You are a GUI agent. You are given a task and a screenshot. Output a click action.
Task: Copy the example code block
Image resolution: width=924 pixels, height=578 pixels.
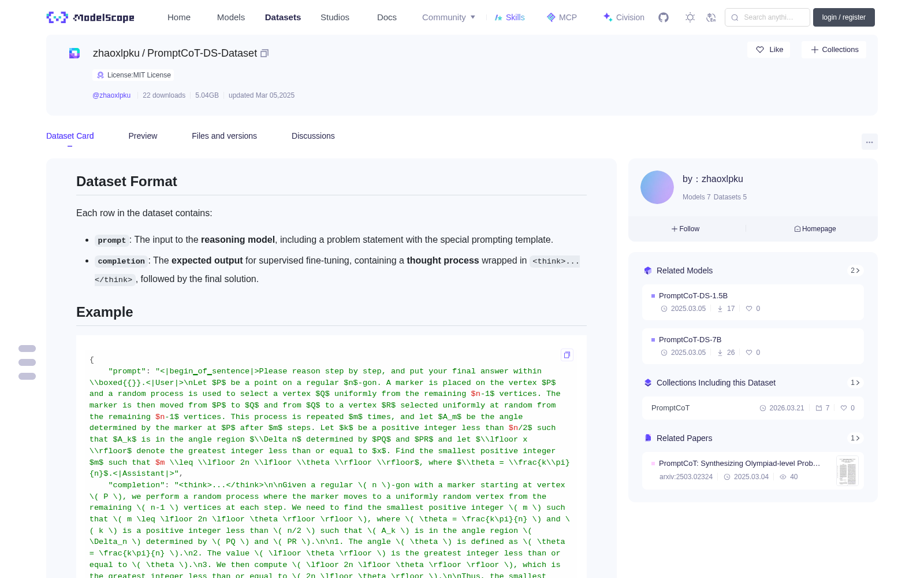click(567, 355)
